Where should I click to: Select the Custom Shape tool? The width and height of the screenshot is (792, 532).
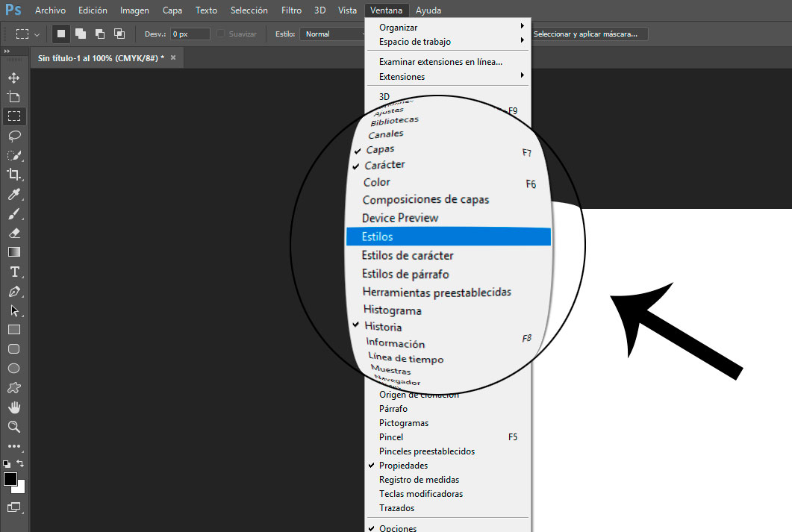[14, 388]
